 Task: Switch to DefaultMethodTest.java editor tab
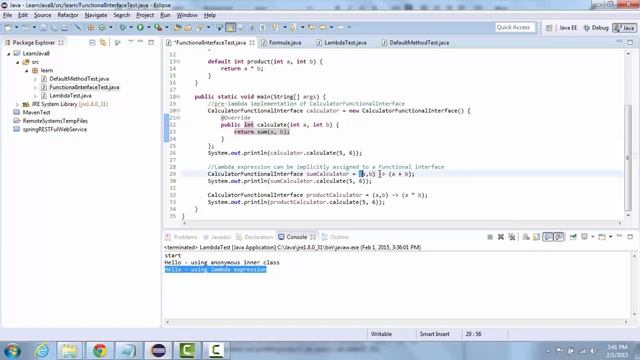(x=415, y=42)
